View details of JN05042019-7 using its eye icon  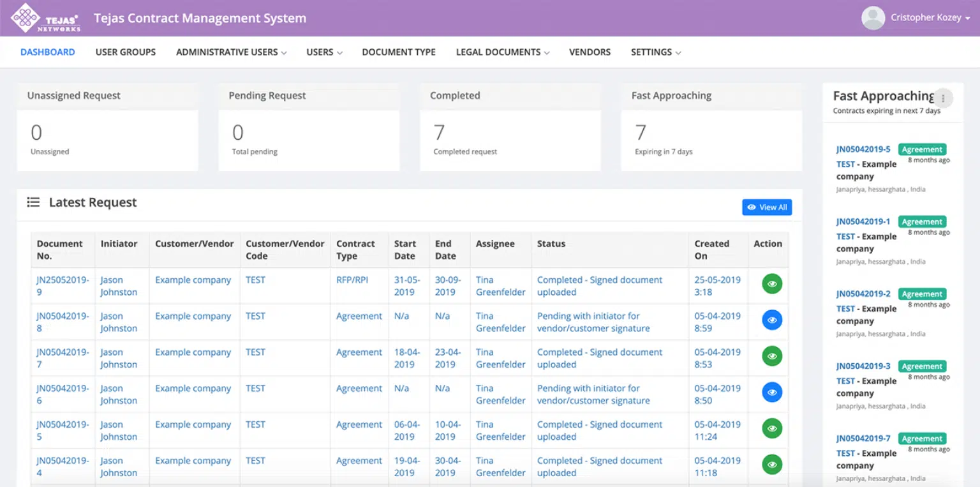coord(771,356)
